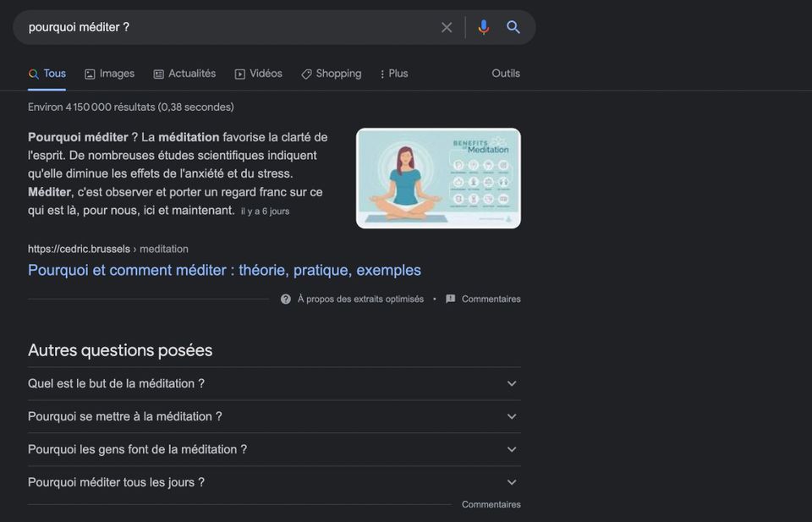This screenshot has height=522, width=812.
Task: Click the Shopping tag icon
Action: pyautogui.click(x=305, y=74)
